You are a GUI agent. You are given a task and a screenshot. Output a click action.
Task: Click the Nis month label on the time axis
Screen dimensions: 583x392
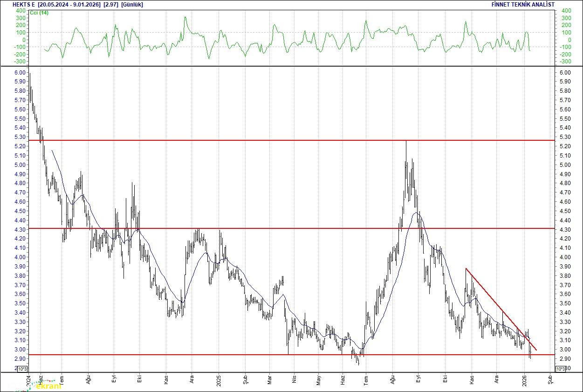click(294, 380)
